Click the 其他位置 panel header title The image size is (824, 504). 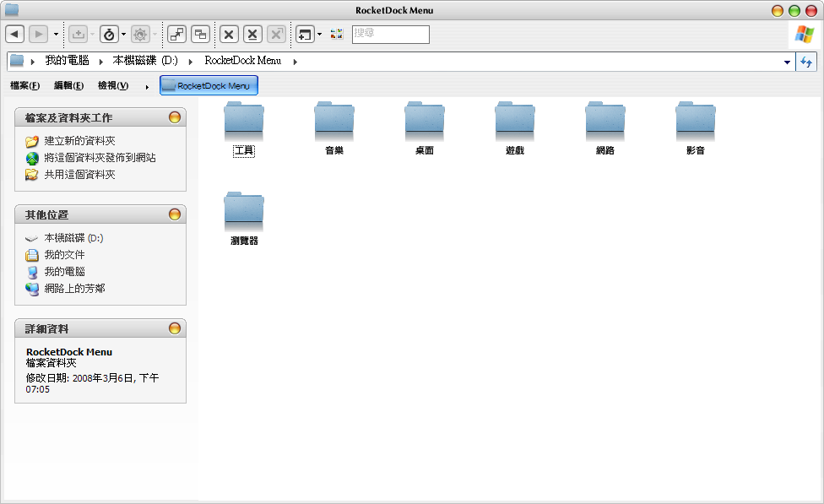point(46,215)
